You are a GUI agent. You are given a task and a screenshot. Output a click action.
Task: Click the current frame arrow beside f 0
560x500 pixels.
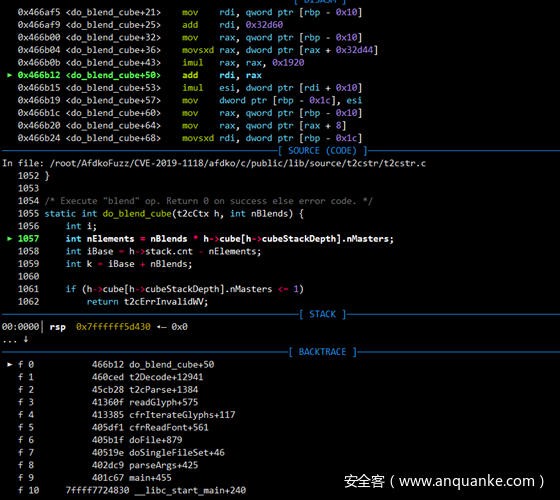click(x=10, y=364)
